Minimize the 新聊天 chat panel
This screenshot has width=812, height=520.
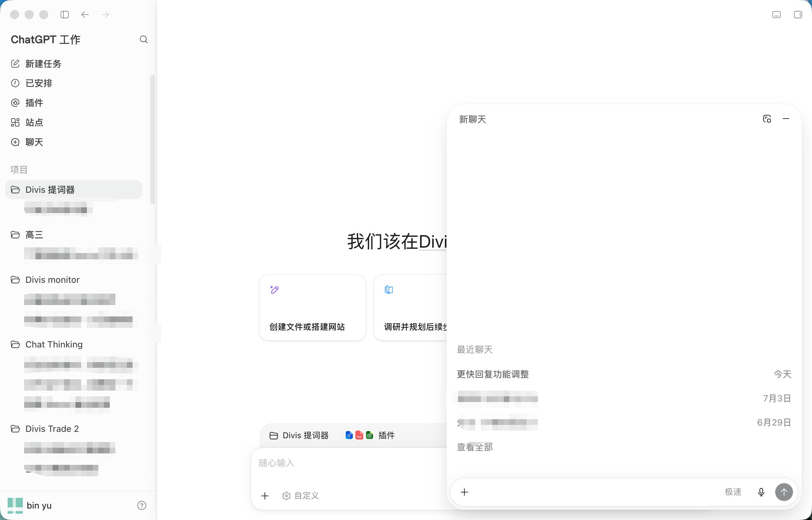pyautogui.click(x=786, y=119)
